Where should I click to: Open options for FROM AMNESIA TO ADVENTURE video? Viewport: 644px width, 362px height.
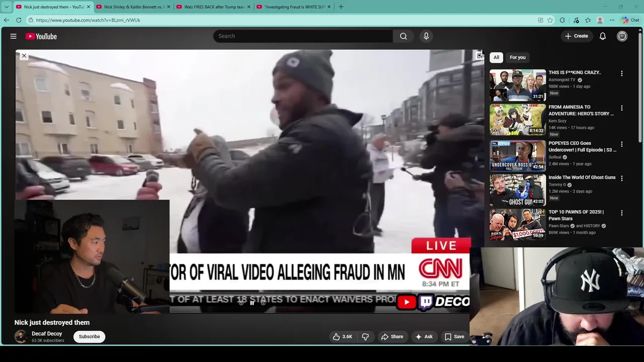[x=621, y=108]
